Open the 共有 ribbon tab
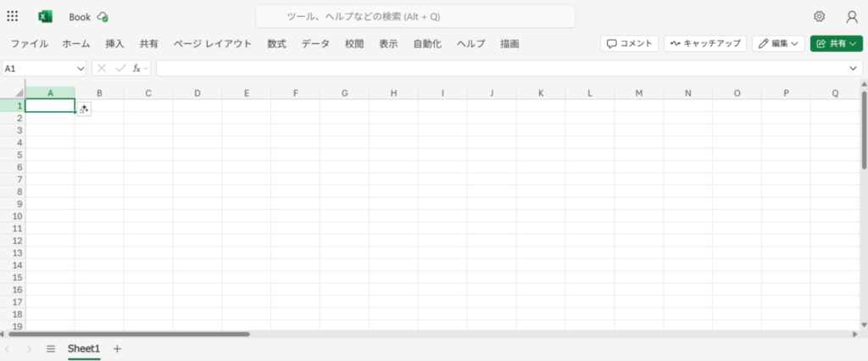Image resolution: width=868 pixels, height=361 pixels. (148, 44)
